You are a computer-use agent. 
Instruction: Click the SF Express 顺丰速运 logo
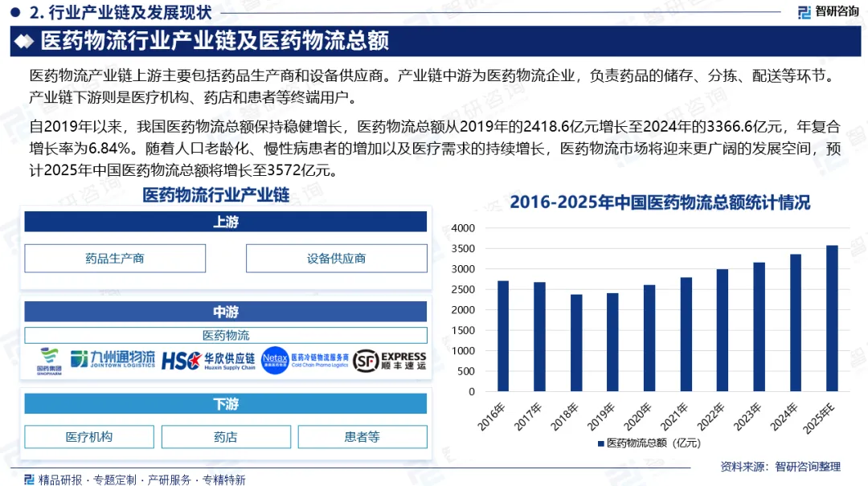(390, 361)
